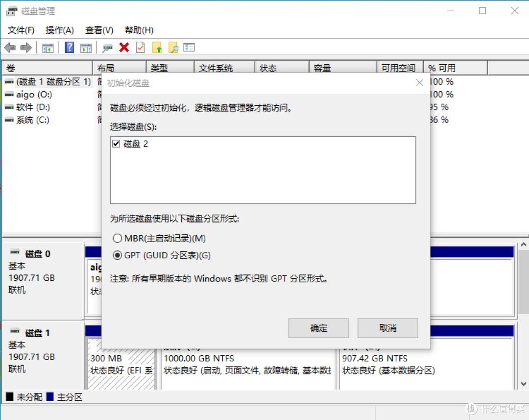Image resolution: width=529 pixels, height=420 pixels.
Task: Click the 磁盘 1 disk icon
Action: click(x=15, y=330)
